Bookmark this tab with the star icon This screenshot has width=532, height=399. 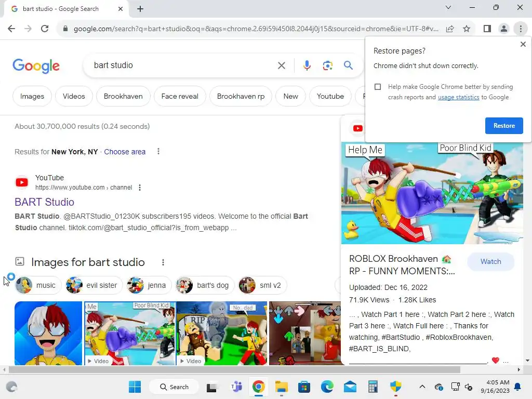click(x=467, y=29)
